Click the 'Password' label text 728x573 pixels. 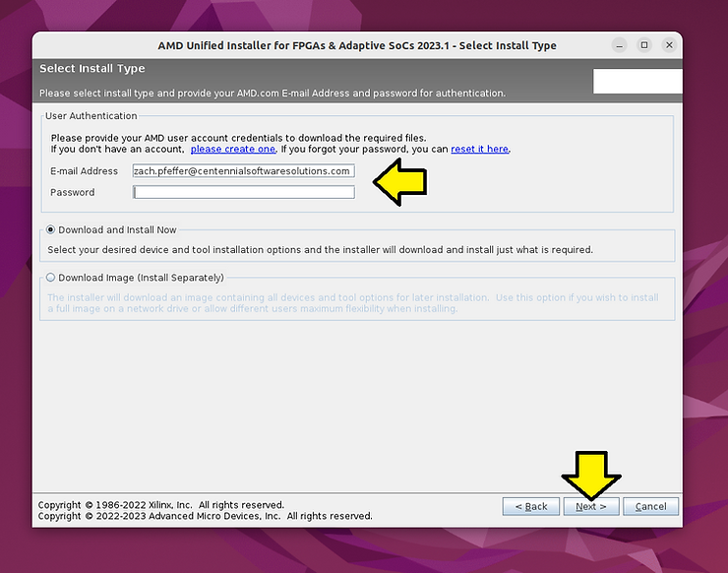coord(73,192)
